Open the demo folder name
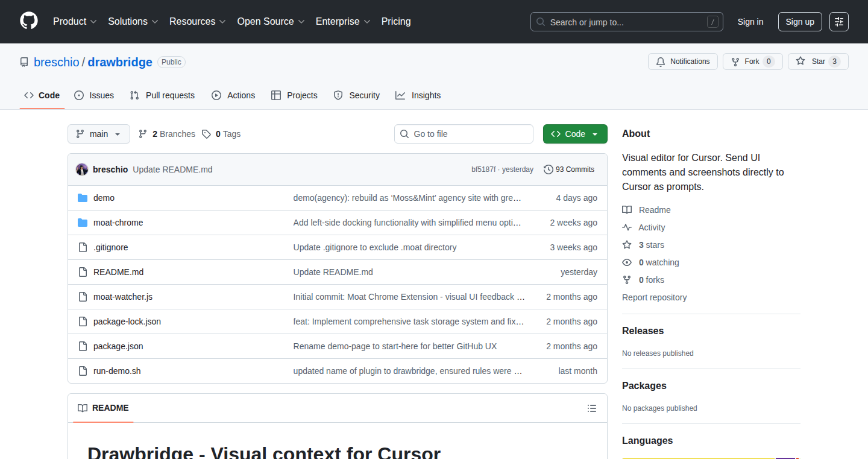This screenshot has height=459, width=868. click(104, 198)
